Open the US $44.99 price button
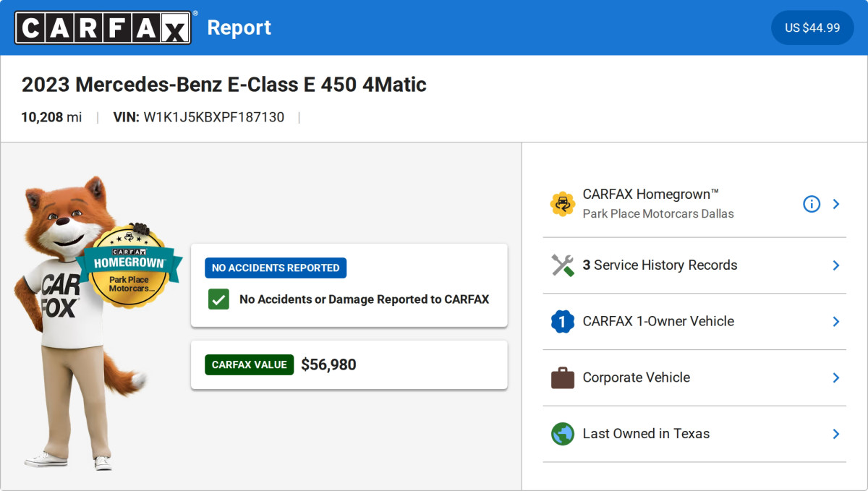The width and height of the screenshot is (868, 491). pos(812,27)
